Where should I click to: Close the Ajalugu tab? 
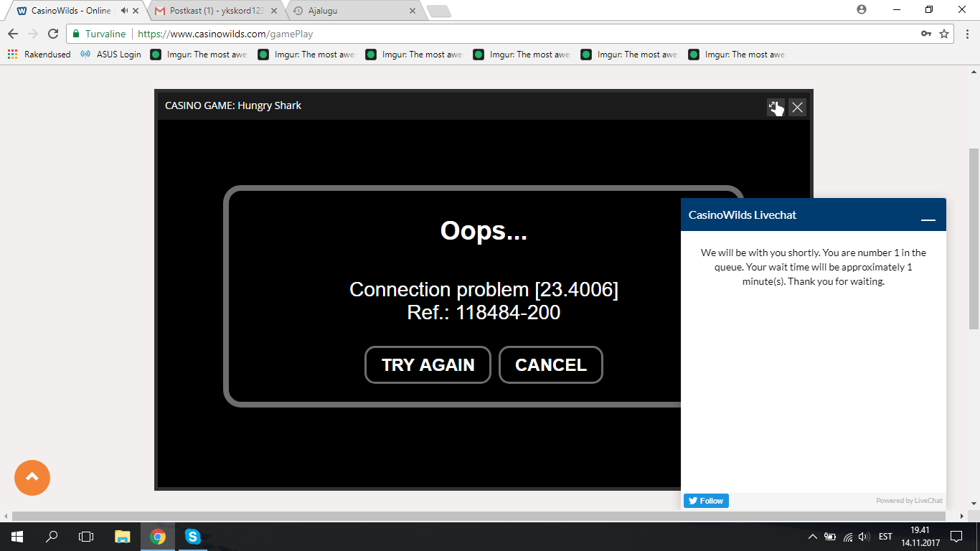(412, 11)
